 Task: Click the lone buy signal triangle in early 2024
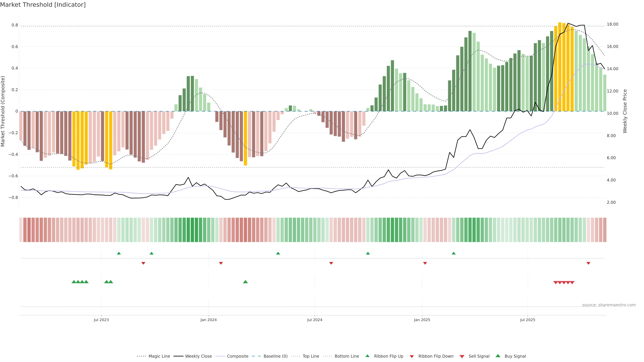click(245, 282)
